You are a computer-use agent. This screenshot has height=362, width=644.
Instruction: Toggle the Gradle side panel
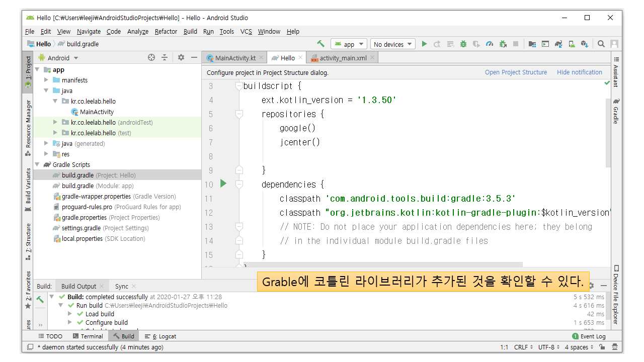616,111
